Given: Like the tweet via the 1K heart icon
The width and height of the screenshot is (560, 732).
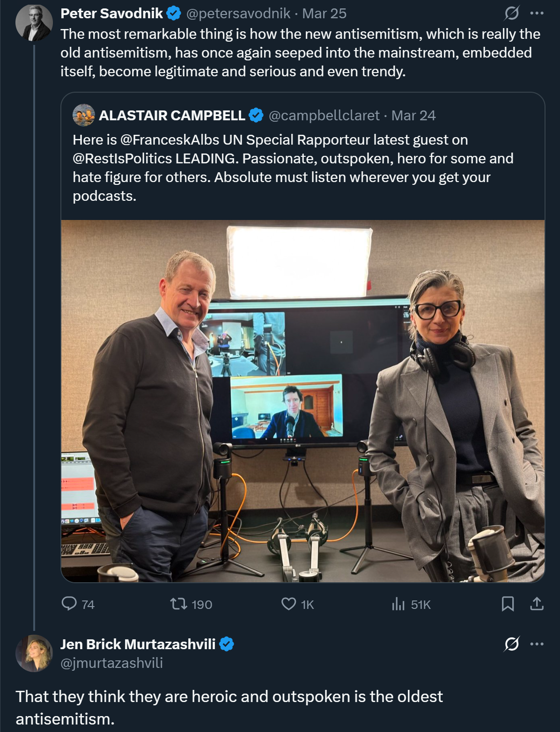Looking at the screenshot, I should click(x=288, y=604).
